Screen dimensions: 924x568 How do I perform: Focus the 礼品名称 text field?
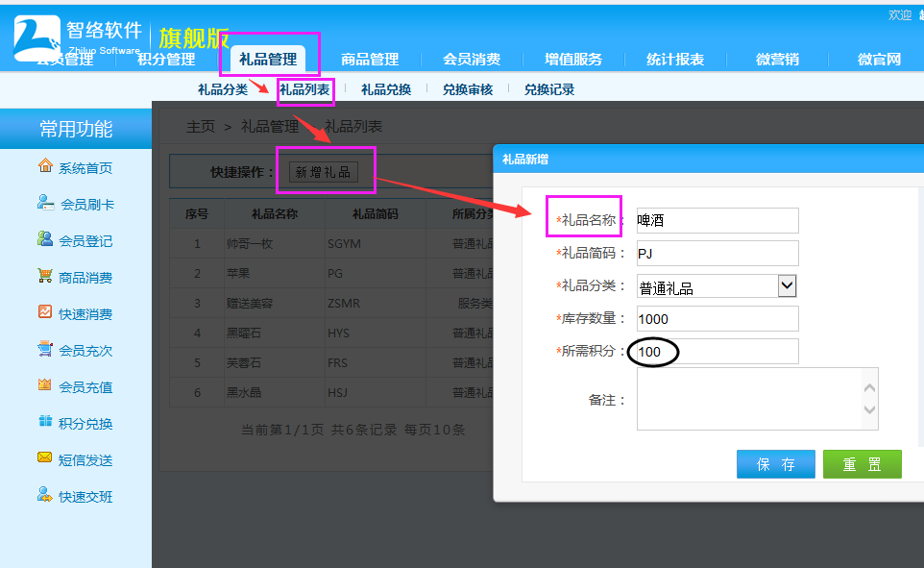(x=717, y=220)
